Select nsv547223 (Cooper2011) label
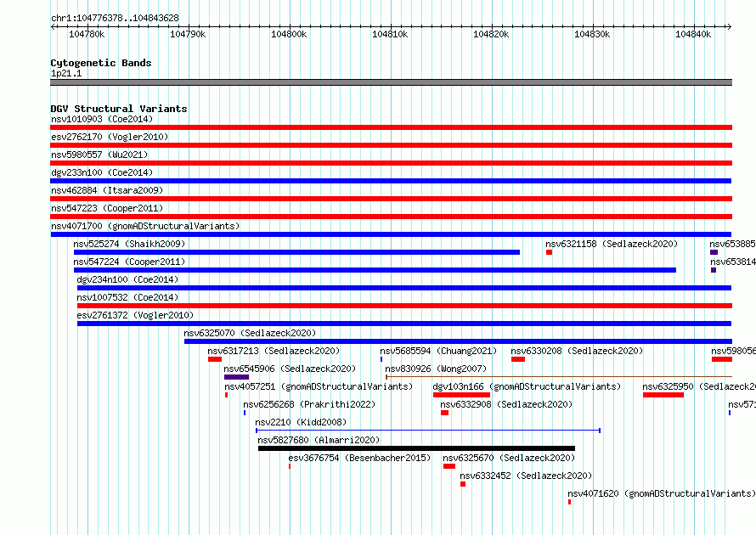The image size is (756, 535). (107, 208)
